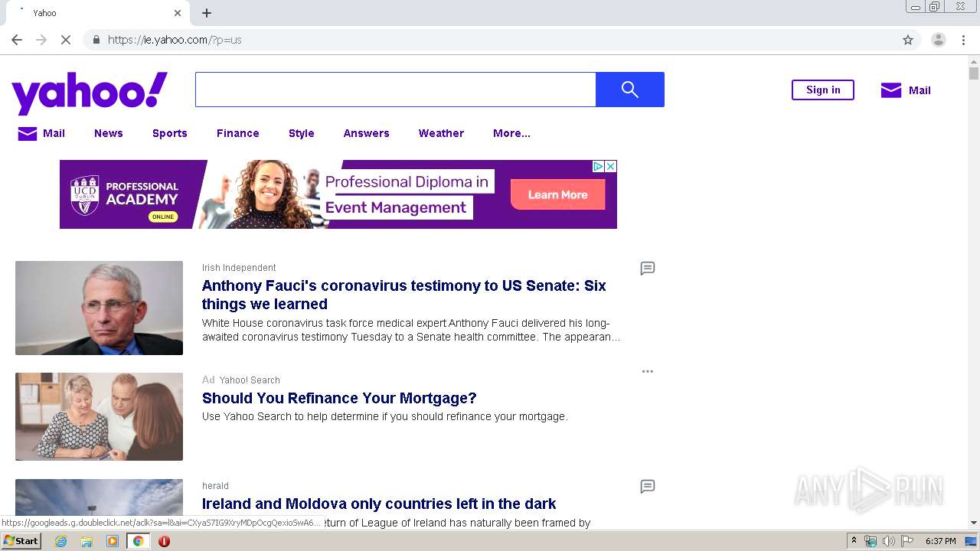Click the red shield taskbar icon
This screenshot has width=980, height=551.
pyautogui.click(x=164, y=541)
